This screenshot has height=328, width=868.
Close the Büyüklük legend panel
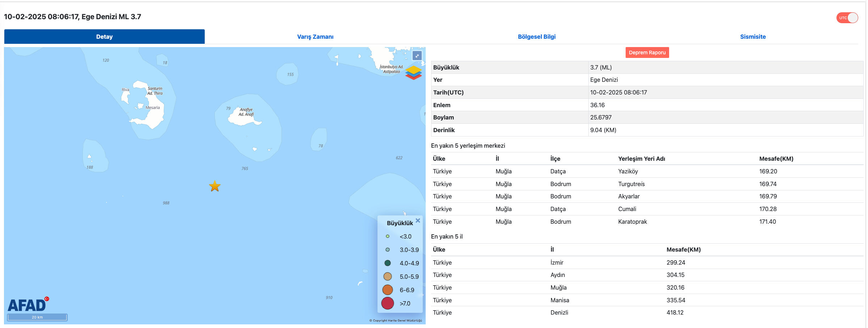(x=418, y=220)
